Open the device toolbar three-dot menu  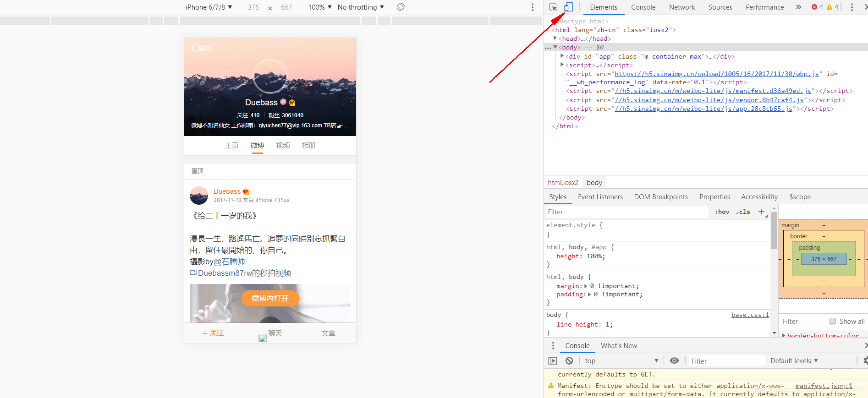[x=532, y=7]
